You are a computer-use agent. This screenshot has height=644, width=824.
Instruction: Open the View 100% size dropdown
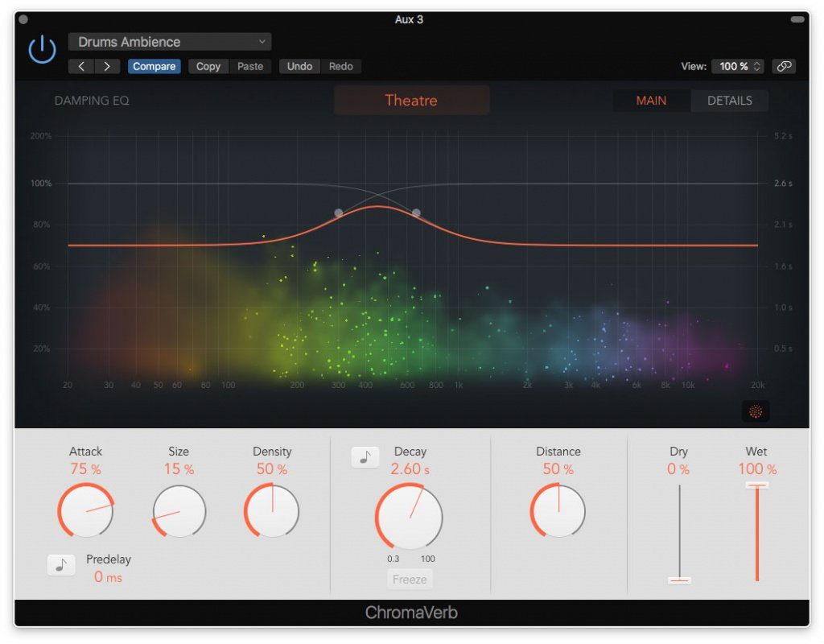(x=737, y=66)
